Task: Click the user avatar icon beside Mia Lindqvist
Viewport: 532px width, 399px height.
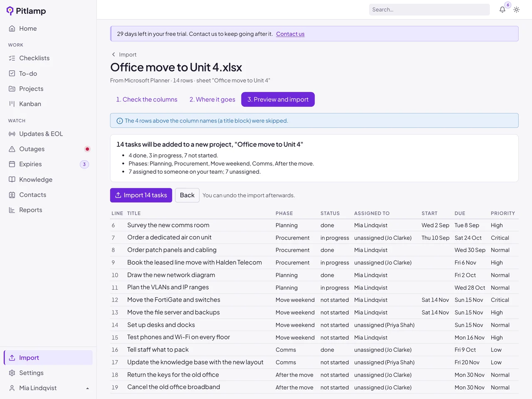Action: tap(12, 388)
